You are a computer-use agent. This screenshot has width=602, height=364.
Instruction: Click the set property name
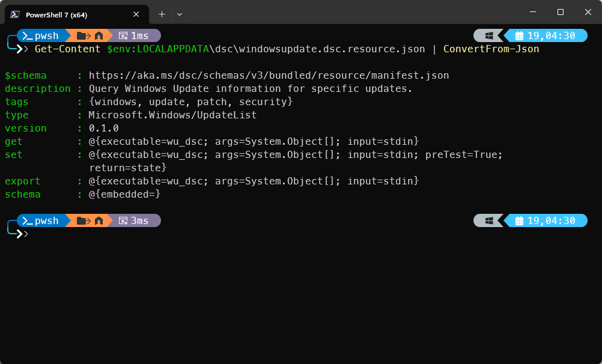13,155
